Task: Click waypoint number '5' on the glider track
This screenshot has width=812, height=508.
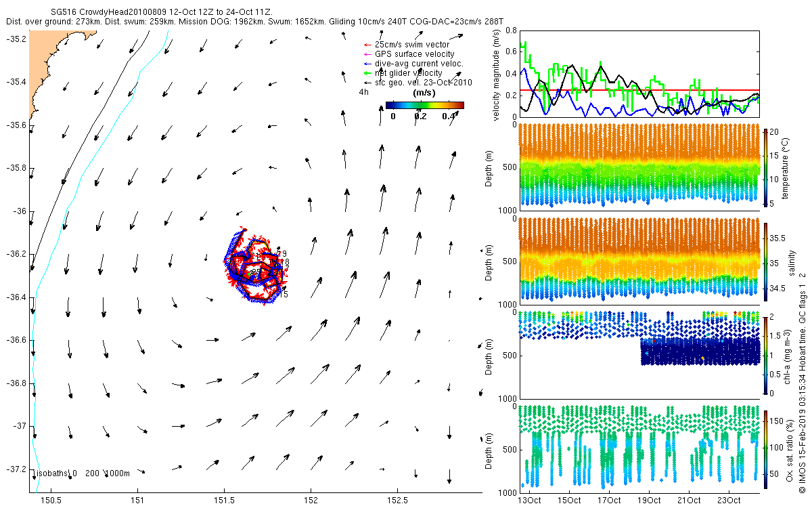Action: tap(286, 295)
